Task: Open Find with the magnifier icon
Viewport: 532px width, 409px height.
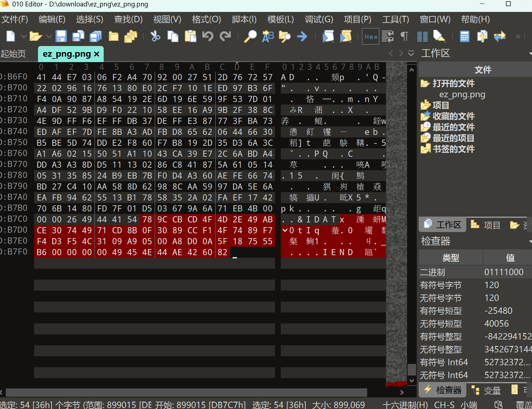Action: pos(250,36)
